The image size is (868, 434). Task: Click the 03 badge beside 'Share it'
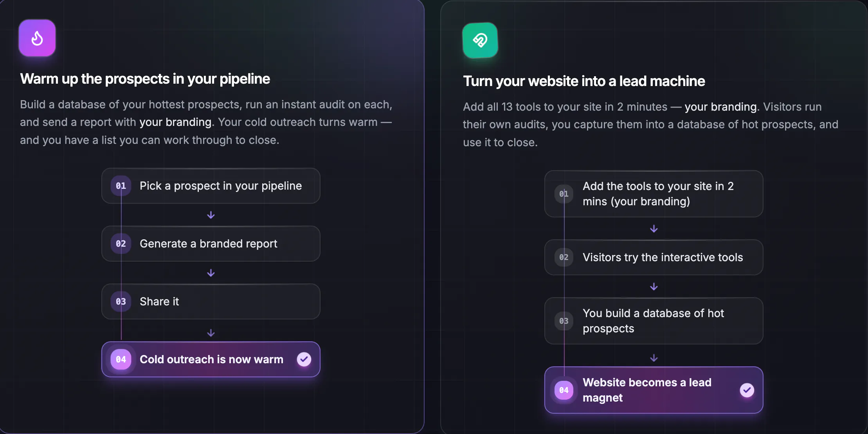pyautogui.click(x=121, y=301)
